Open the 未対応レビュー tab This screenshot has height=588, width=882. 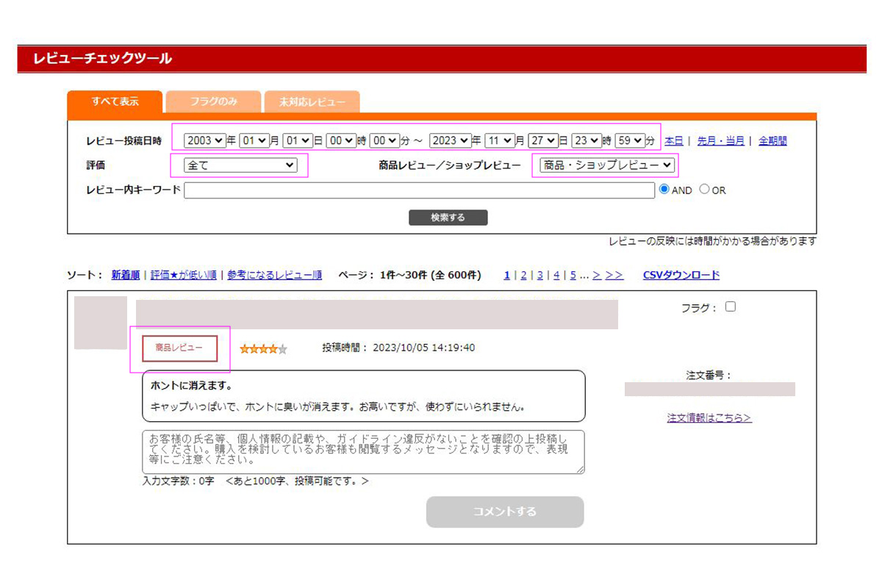312,102
